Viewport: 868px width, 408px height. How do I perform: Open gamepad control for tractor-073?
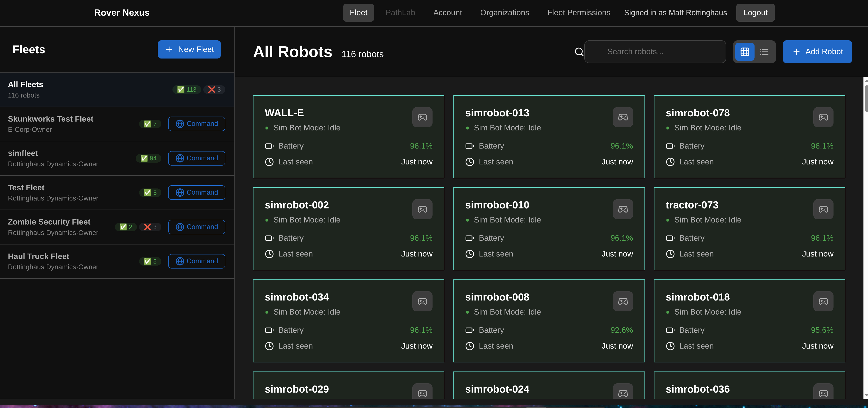pyautogui.click(x=823, y=209)
